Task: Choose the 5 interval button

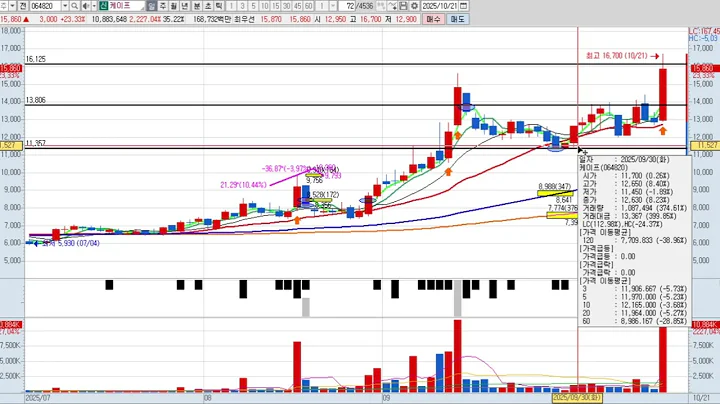Action: (253, 6)
